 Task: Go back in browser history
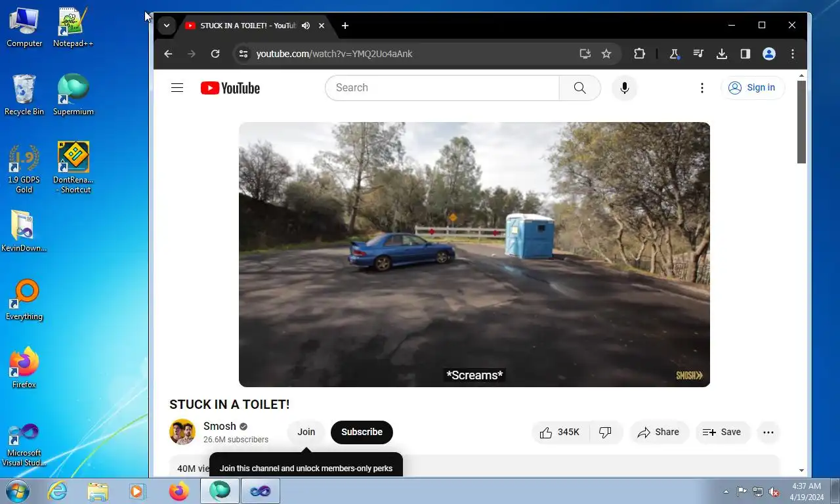tap(168, 54)
